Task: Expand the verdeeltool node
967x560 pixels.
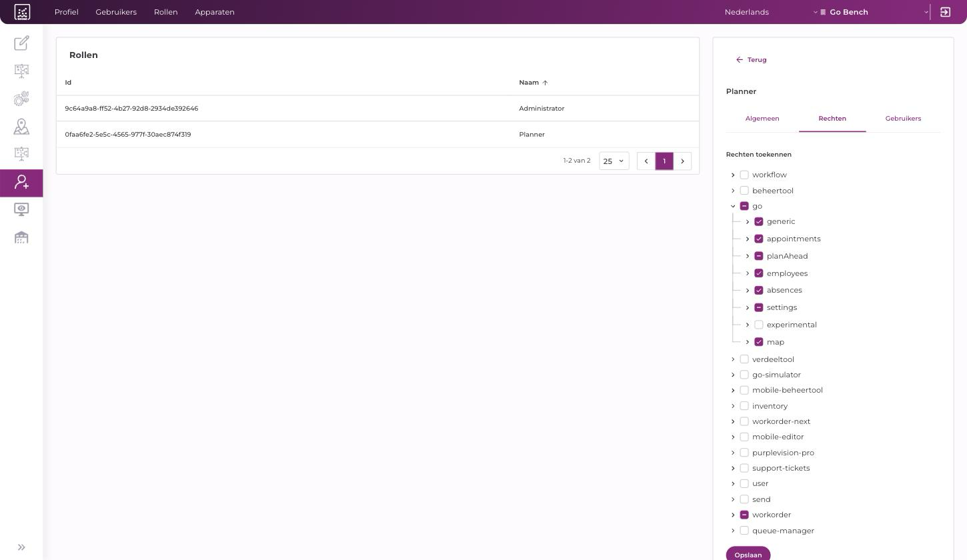Action: [733, 359]
